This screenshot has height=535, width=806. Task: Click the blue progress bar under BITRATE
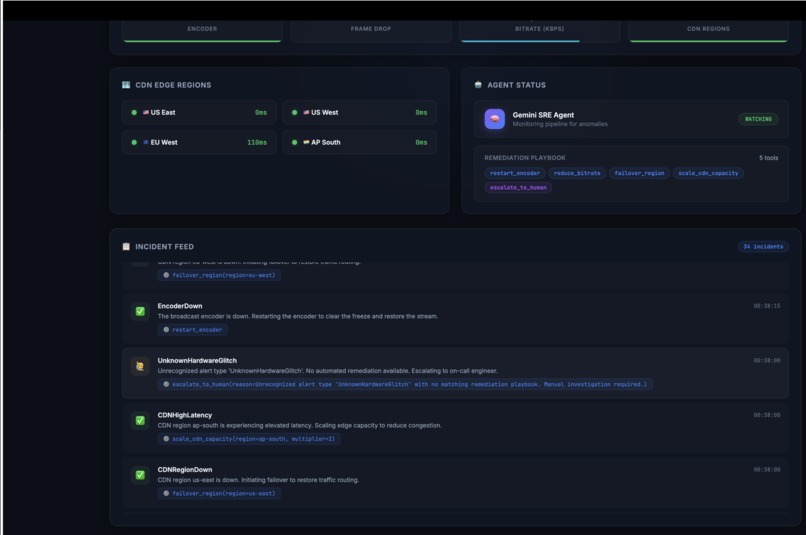tap(520, 41)
